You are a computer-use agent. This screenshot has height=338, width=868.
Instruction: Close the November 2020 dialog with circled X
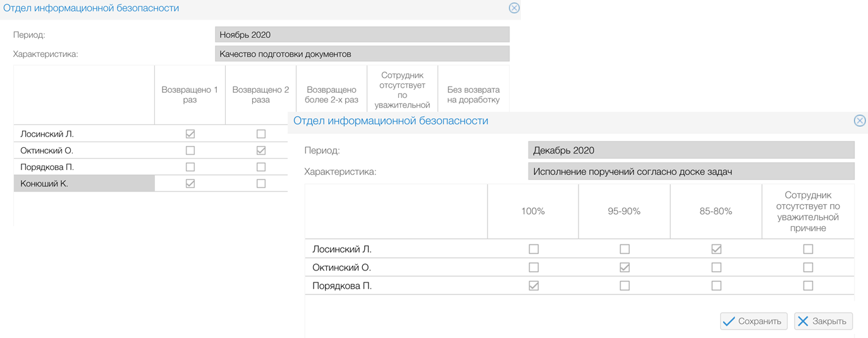coord(514,8)
